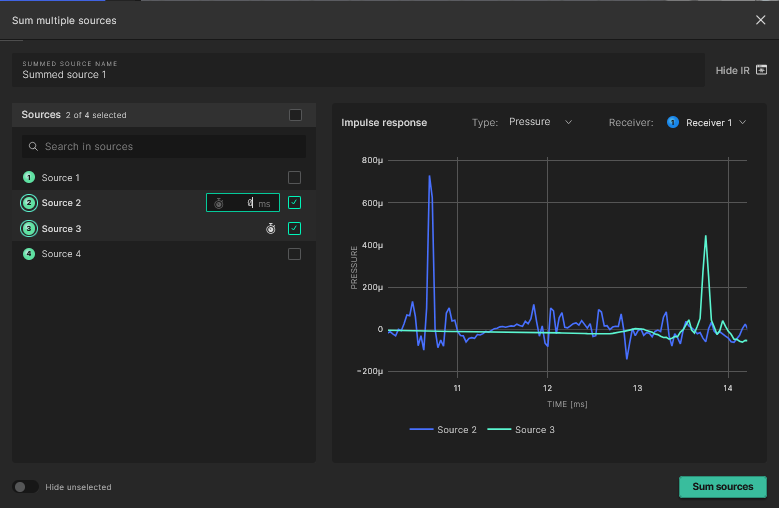Click the stopwatch icon in Source 2 delay field
This screenshot has width=779, height=508.
(219, 203)
